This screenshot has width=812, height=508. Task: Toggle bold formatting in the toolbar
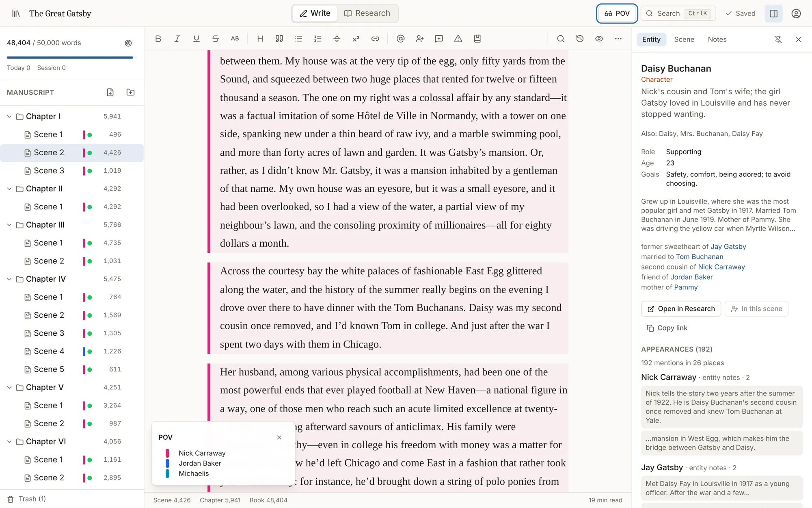[158, 39]
